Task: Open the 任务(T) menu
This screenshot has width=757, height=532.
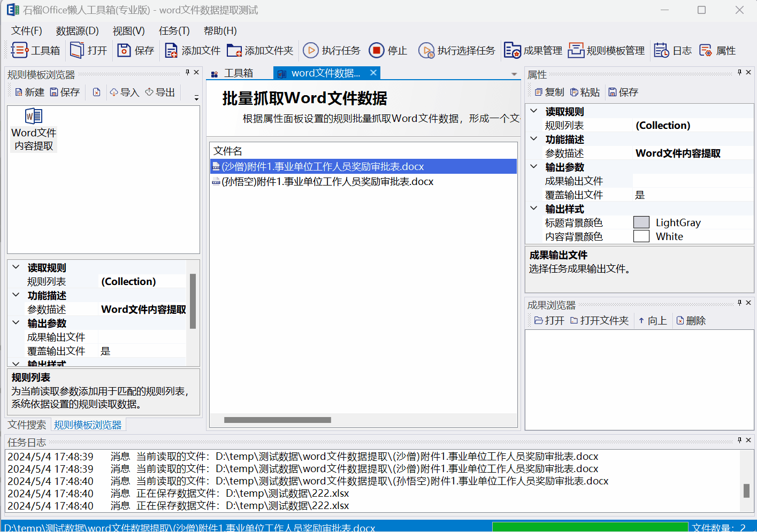Action: (x=174, y=31)
